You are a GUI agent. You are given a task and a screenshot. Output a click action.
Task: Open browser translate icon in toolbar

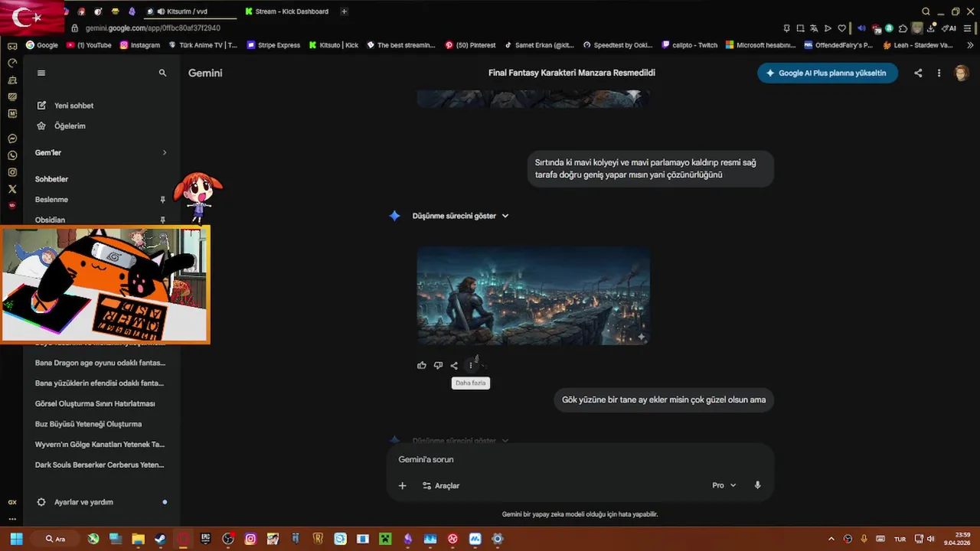pos(814,28)
